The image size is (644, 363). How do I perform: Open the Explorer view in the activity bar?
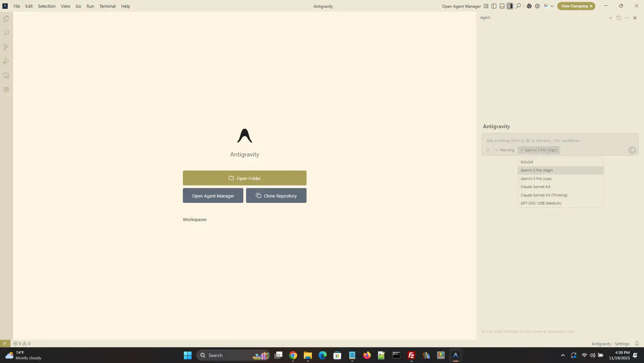coord(6,19)
